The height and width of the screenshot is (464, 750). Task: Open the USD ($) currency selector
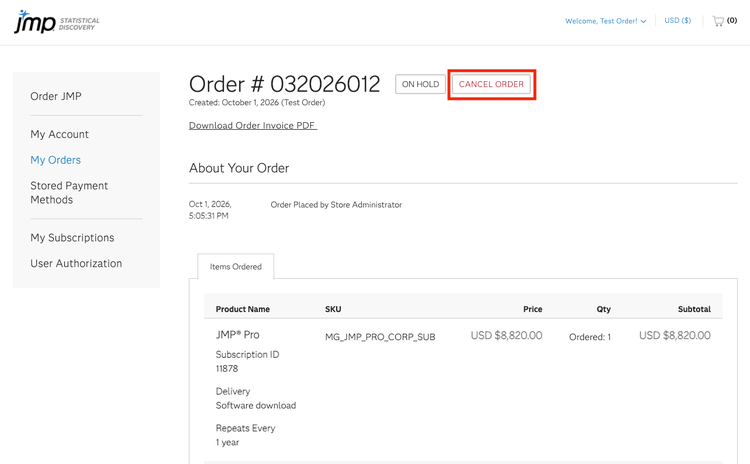(677, 21)
